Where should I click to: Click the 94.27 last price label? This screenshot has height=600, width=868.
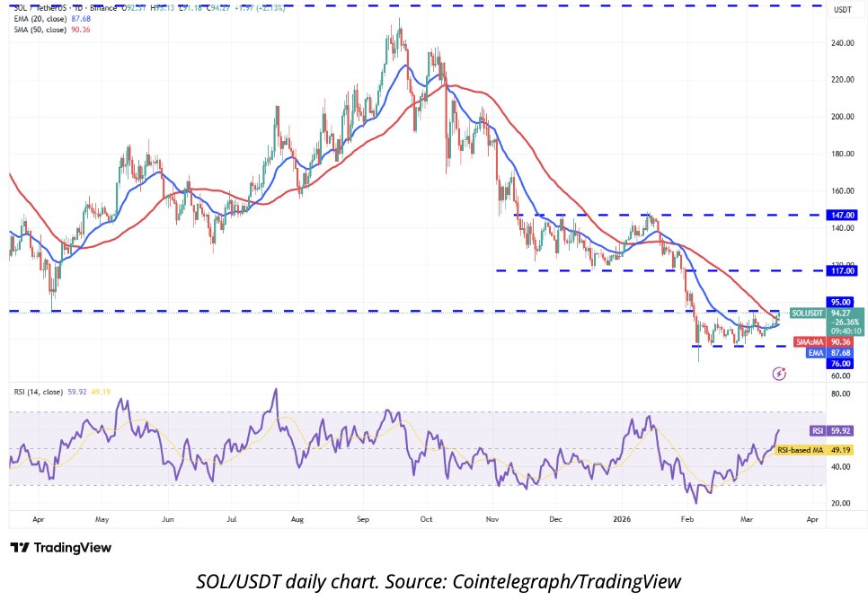click(841, 313)
